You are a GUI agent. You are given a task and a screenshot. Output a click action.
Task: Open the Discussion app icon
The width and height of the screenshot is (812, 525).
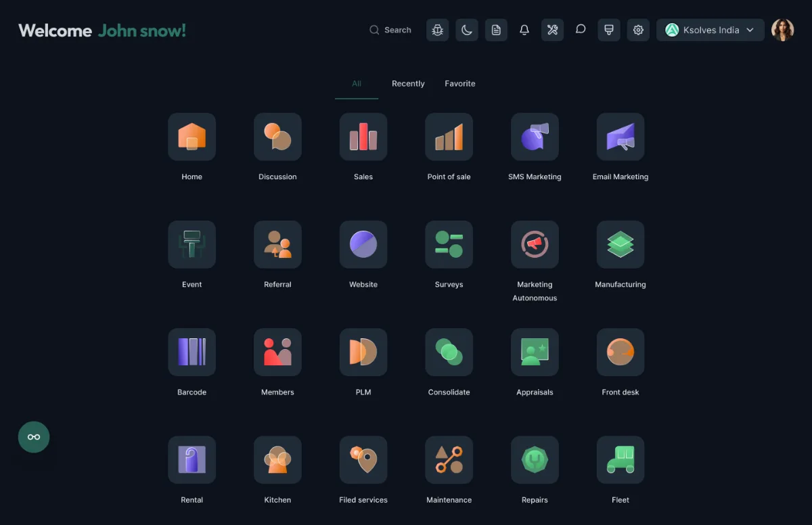[277, 137]
